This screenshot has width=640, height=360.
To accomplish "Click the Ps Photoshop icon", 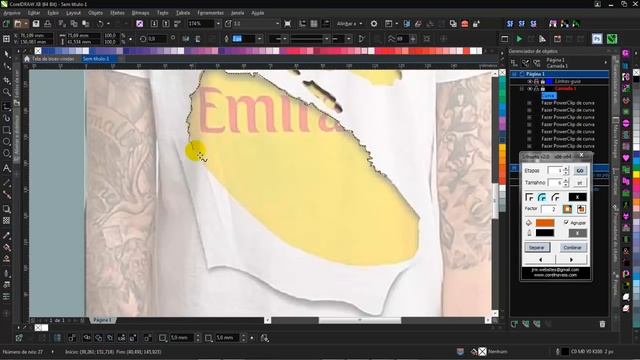I will [597, 39].
